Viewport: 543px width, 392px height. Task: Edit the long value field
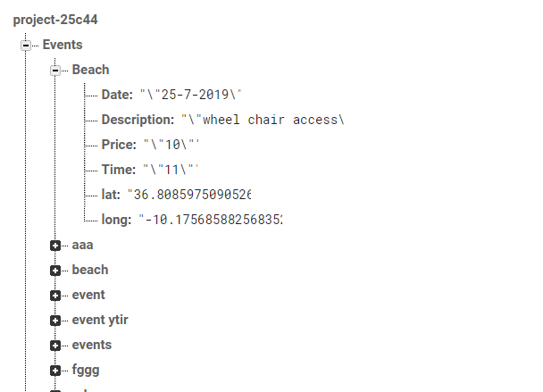coord(211,220)
